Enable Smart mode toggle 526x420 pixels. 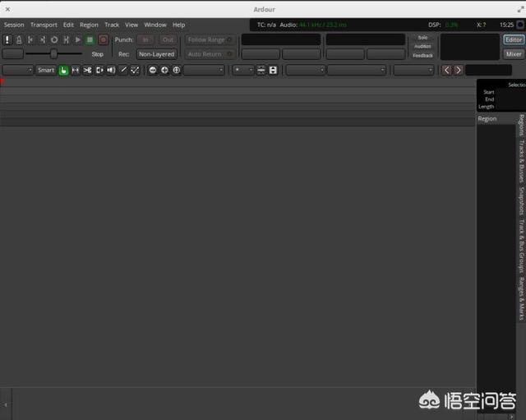46,71
